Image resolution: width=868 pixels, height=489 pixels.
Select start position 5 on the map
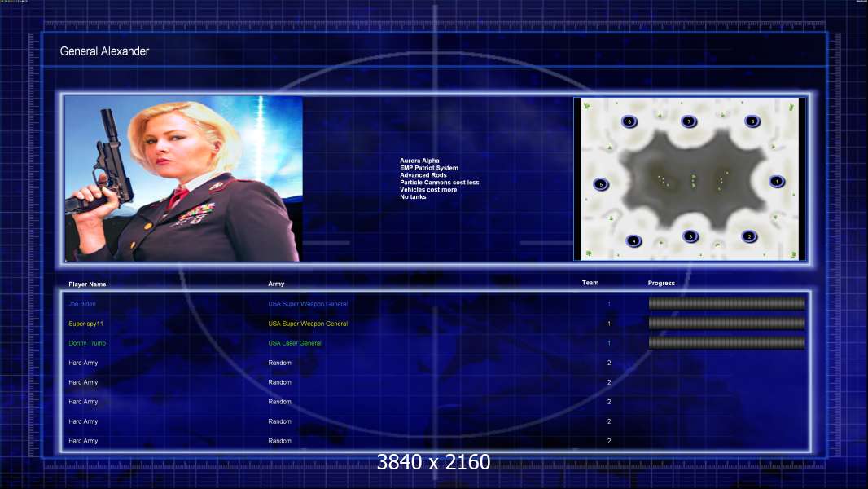tap(601, 184)
